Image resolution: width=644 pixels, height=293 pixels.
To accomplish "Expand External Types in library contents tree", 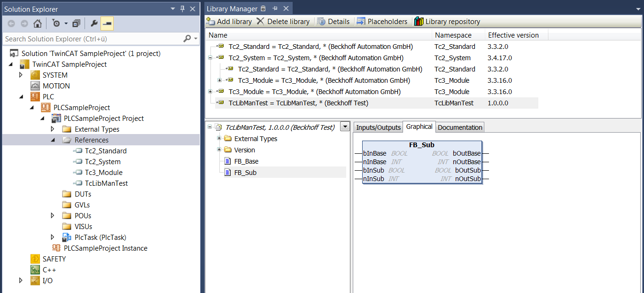I will pos(219,138).
